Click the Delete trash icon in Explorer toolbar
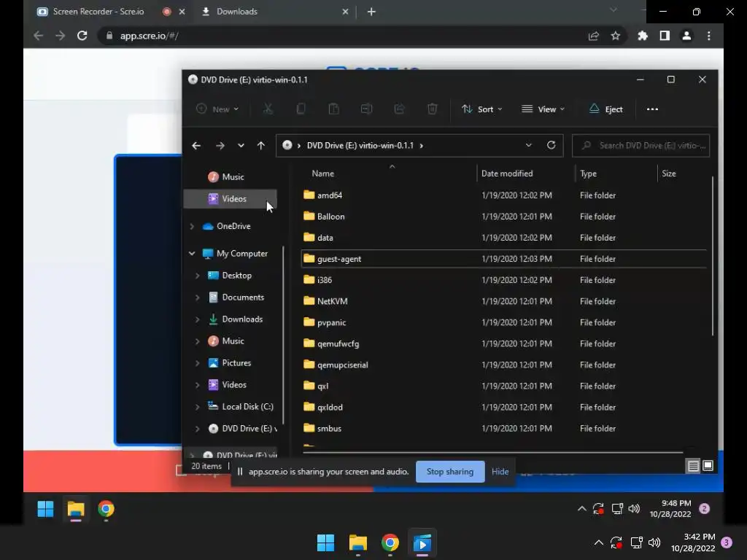This screenshot has height=560, width=747. pos(432,109)
